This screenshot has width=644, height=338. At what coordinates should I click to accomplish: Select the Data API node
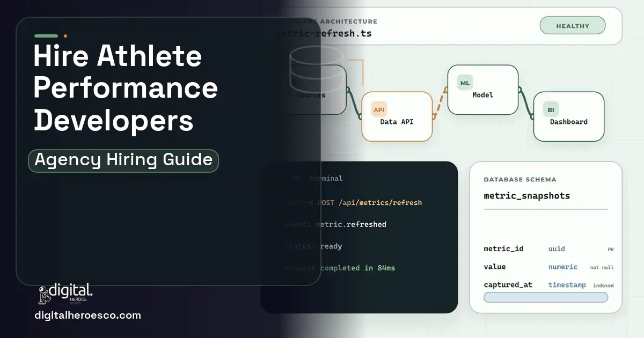click(397, 116)
